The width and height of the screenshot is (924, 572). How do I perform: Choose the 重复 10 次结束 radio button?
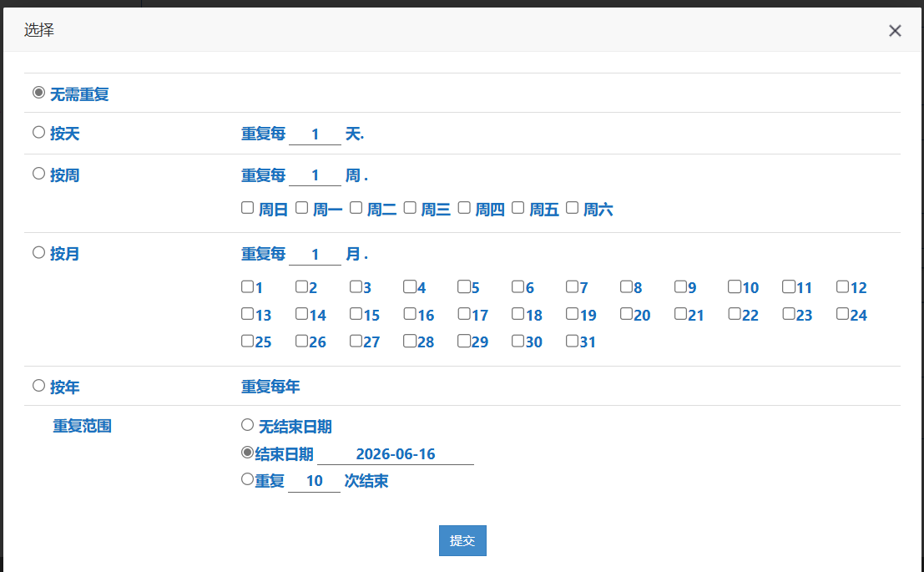[x=248, y=479]
